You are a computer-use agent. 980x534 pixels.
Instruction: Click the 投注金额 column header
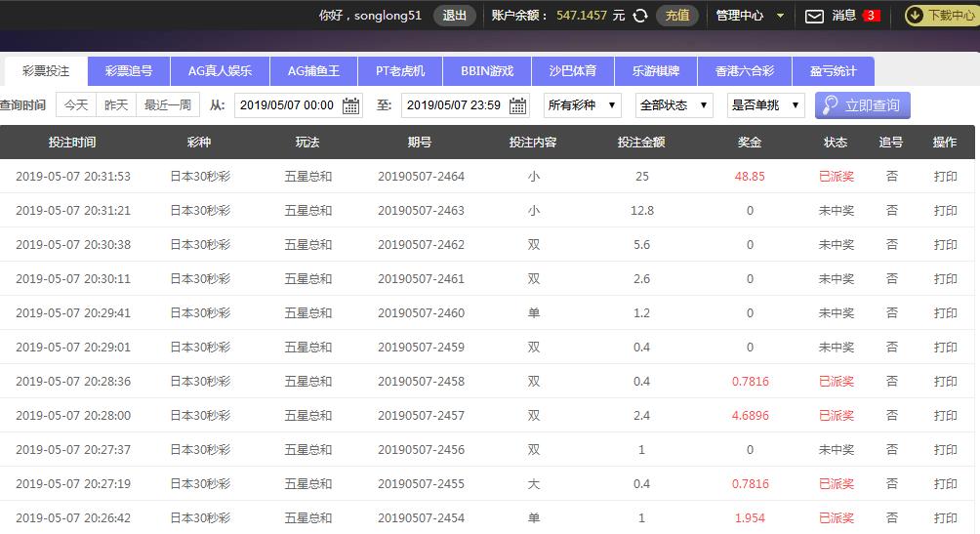pos(641,143)
